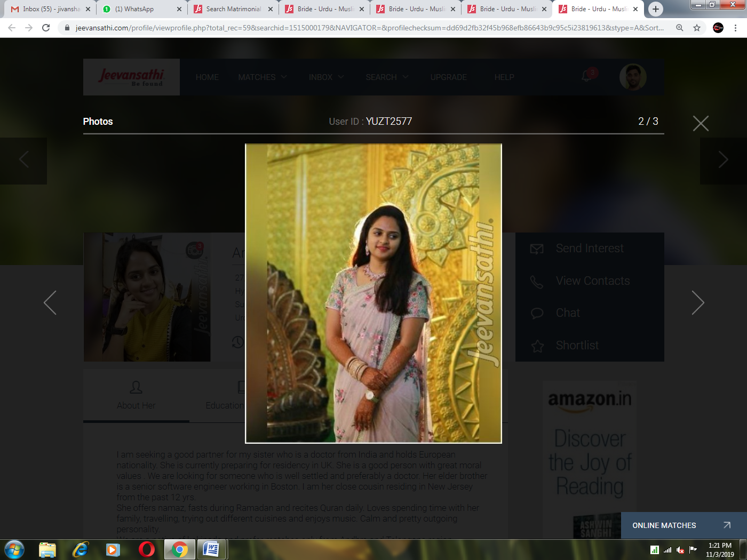Click the address bar URL field
The image size is (747, 560).
pos(368,28)
